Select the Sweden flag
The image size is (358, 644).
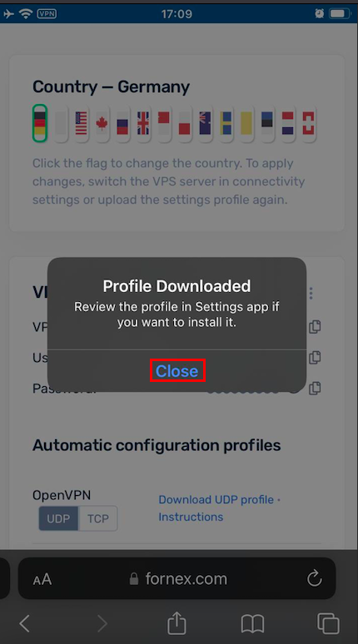click(x=226, y=124)
